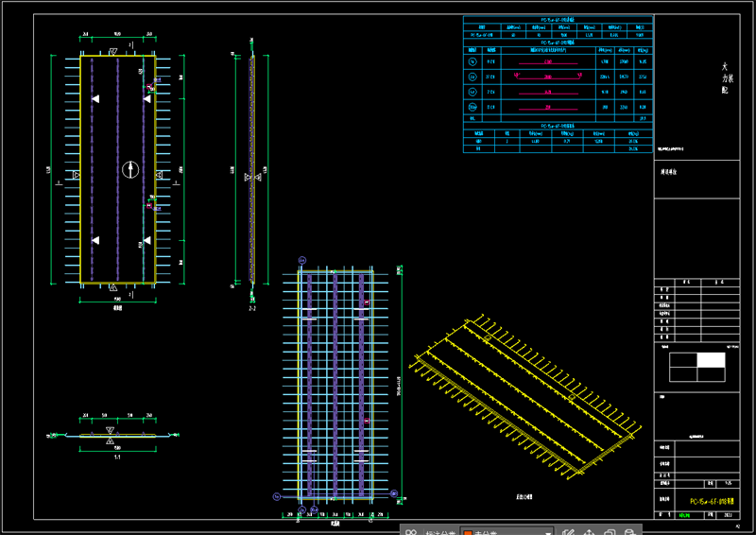Click the bottom-right white triangle marker in plan
This screenshot has height=535, width=756.
[x=147, y=240]
